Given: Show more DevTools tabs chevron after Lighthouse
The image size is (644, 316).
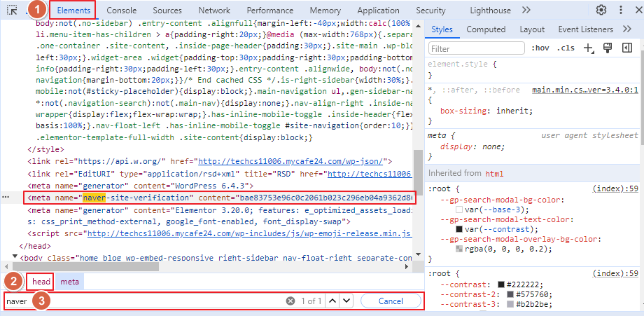Looking at the screenshot, I should pos(526,11).
